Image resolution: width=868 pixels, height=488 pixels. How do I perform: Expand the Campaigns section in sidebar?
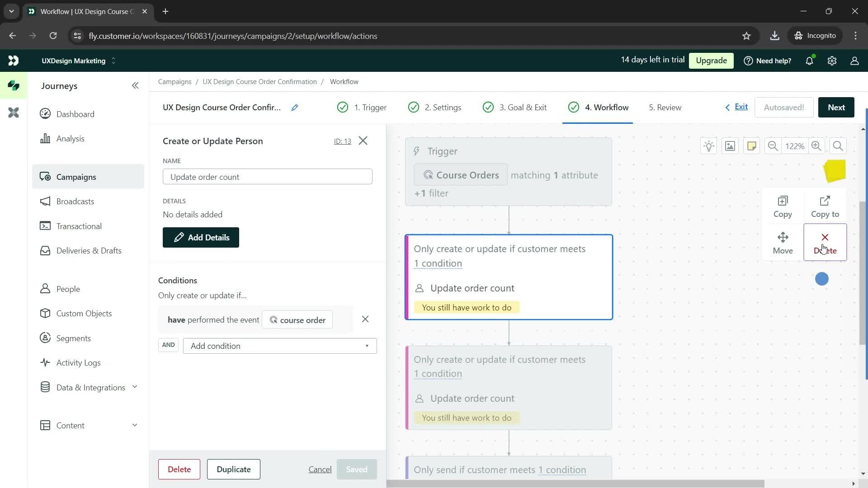pyautogui.click(x=75, y=177)
